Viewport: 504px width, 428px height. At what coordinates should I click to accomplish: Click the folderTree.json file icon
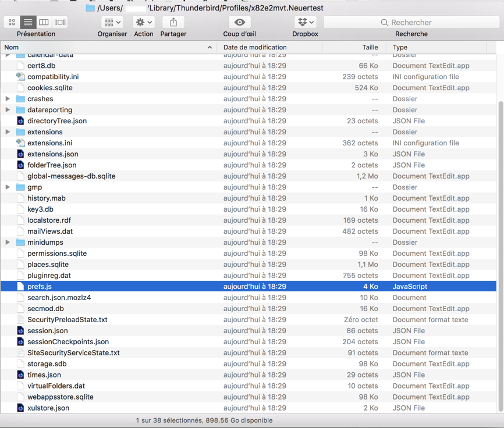pyautogui.click(x=20, y=165)
